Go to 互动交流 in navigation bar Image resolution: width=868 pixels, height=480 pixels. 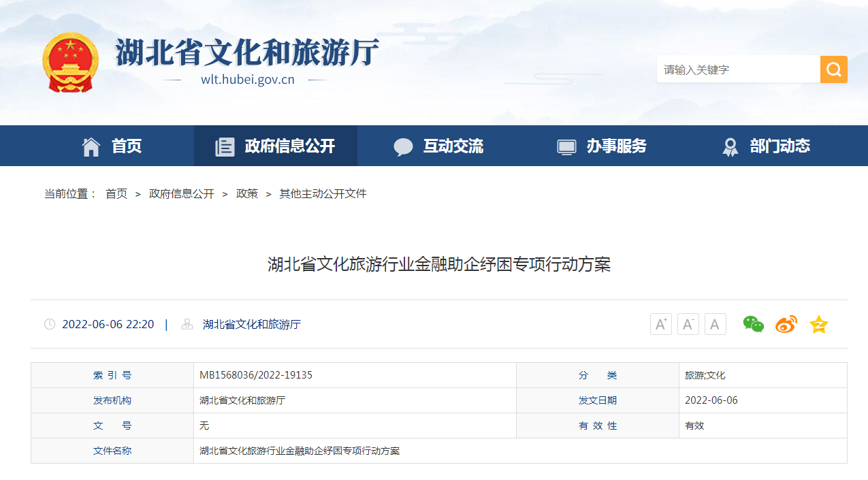tap(439, 146)
